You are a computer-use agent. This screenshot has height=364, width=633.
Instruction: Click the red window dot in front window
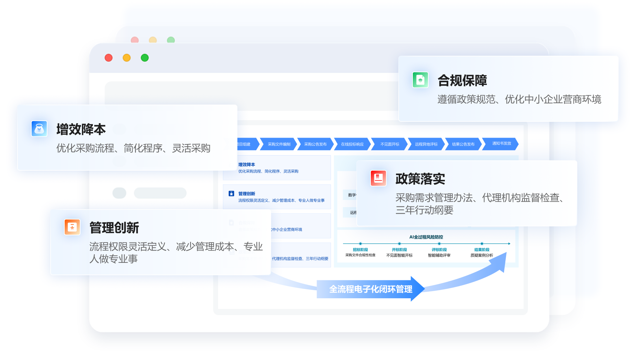pyautogui.click(x=109, y=58)
